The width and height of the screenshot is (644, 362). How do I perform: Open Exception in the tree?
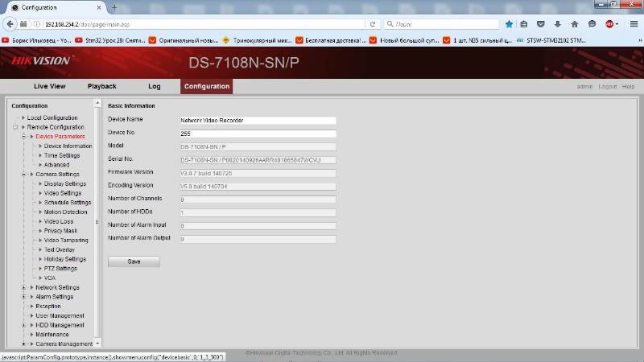48,306
